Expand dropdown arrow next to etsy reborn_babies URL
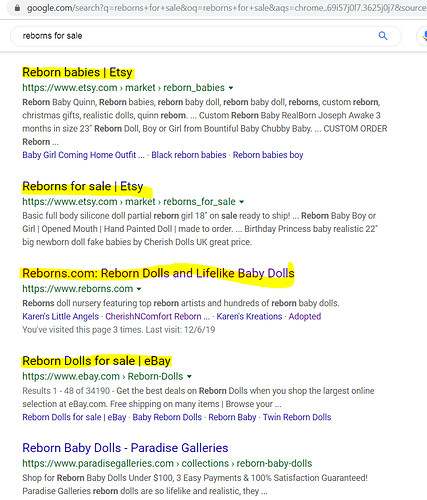The width and height of the screenshot is (427, 500). (231, 88)
